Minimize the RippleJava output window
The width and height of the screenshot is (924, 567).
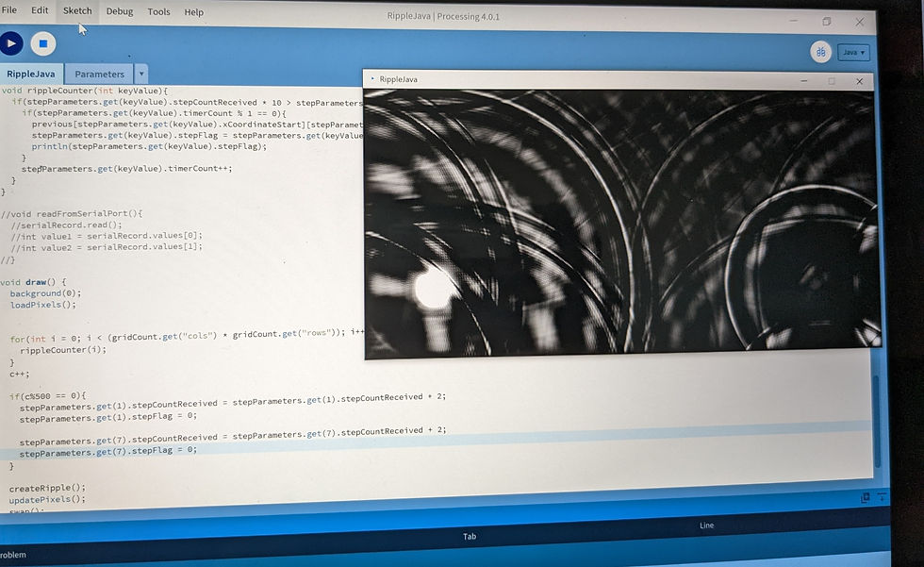point(803,81)
